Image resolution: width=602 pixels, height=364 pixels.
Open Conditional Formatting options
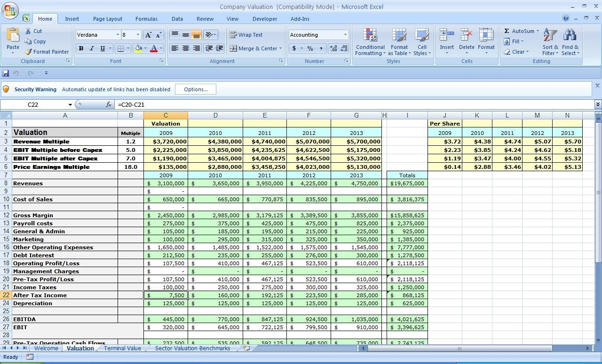370,42
